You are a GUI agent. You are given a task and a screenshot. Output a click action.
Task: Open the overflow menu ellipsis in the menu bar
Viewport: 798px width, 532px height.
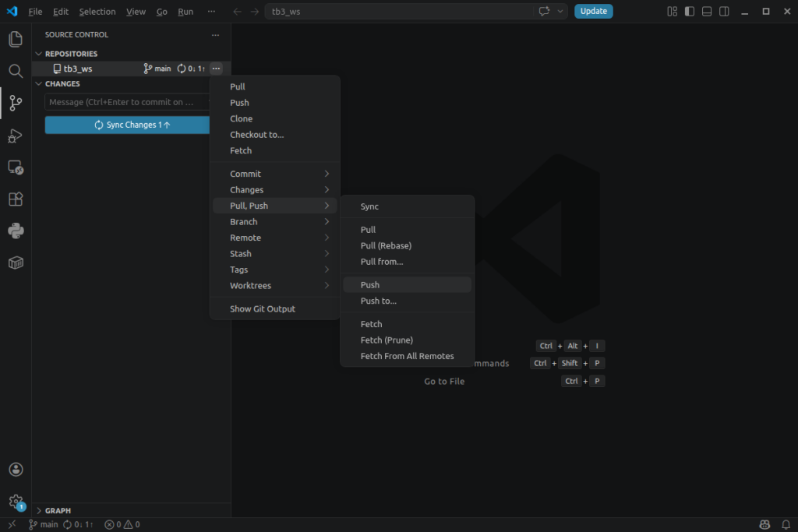[x=211, y=11]
